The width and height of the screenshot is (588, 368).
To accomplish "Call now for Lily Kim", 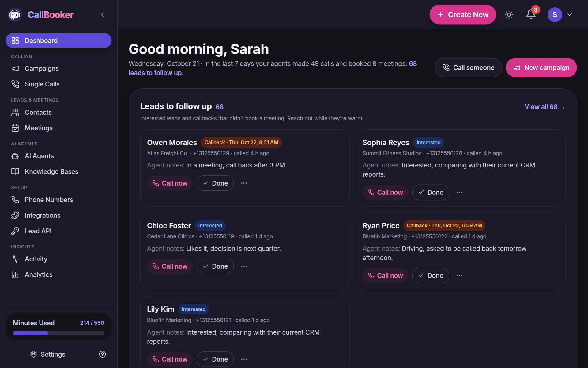I will tap(170, 359).
